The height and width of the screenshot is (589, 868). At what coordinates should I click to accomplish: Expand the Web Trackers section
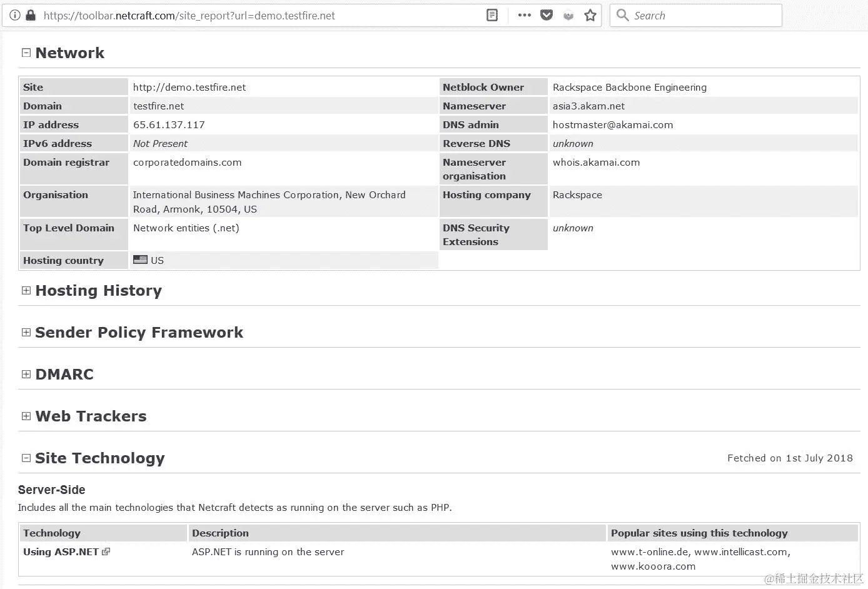coord(26,416)
